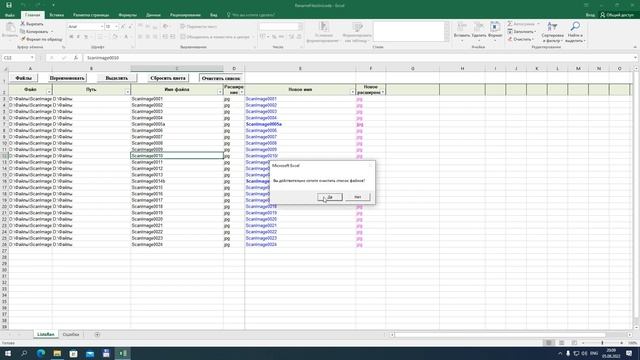Switch to the Ошибки sheet tab
Viewport: 640px width, 360px height.
(71, 335)
